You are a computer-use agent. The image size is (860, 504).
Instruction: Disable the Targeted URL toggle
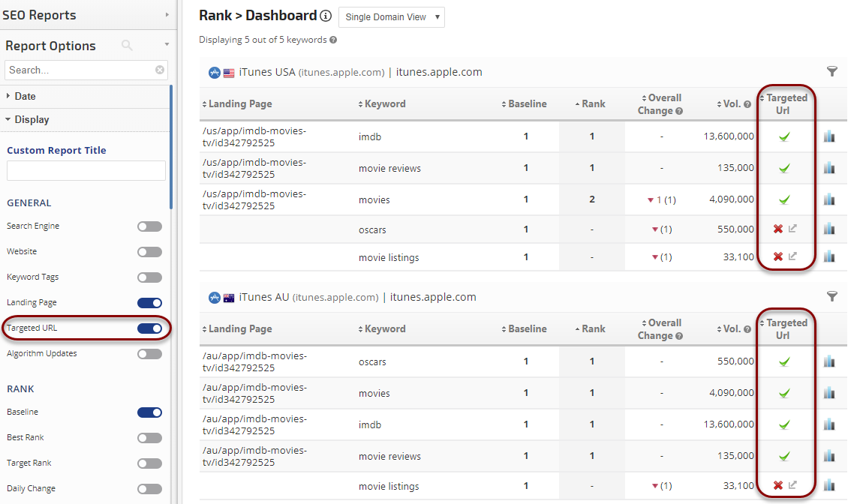tap(149, 328)
